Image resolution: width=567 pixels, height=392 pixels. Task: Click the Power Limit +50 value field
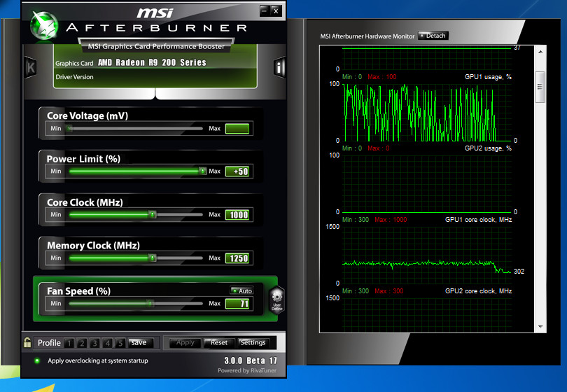coord(237,171)
